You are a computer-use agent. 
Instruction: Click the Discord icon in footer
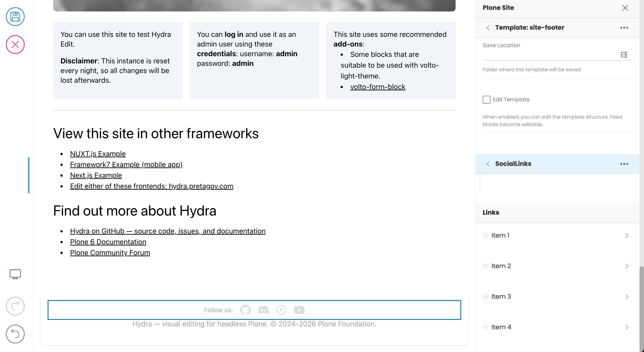pyautogui.click(x=263, y=310)
